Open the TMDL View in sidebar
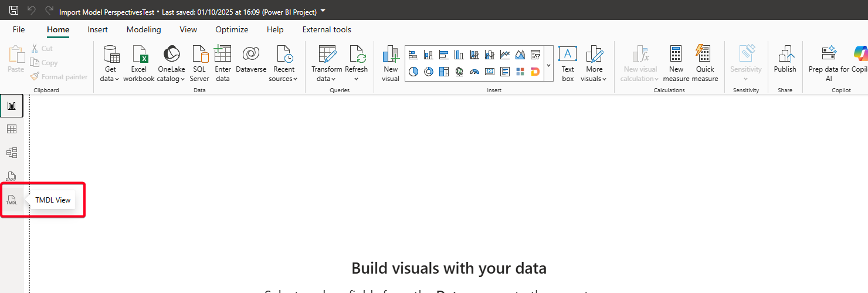The width and height of the screenshot is (868, 293). pos(12,200)
